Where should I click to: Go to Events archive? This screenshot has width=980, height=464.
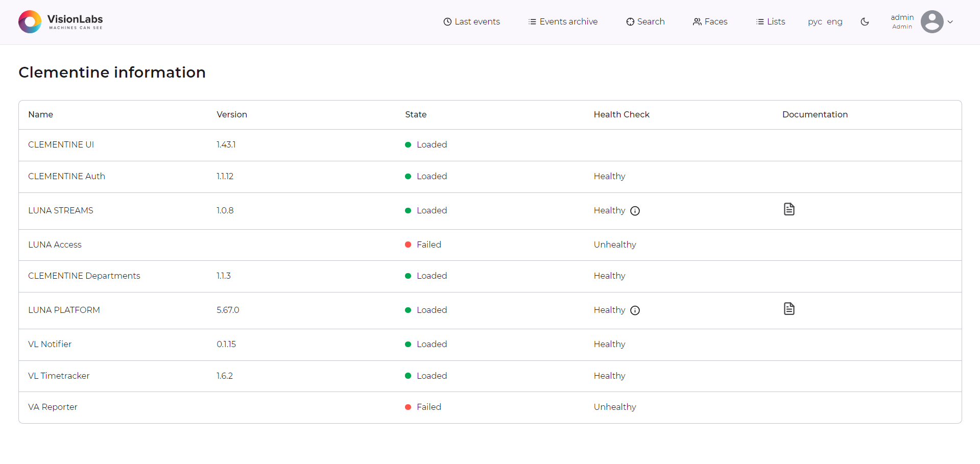point(563,22)
